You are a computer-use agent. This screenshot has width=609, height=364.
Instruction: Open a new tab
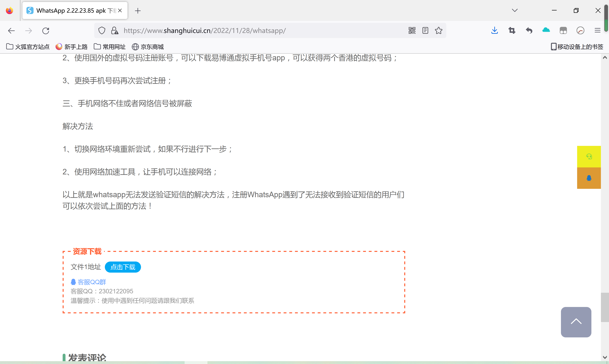click(x=138, y=11)
